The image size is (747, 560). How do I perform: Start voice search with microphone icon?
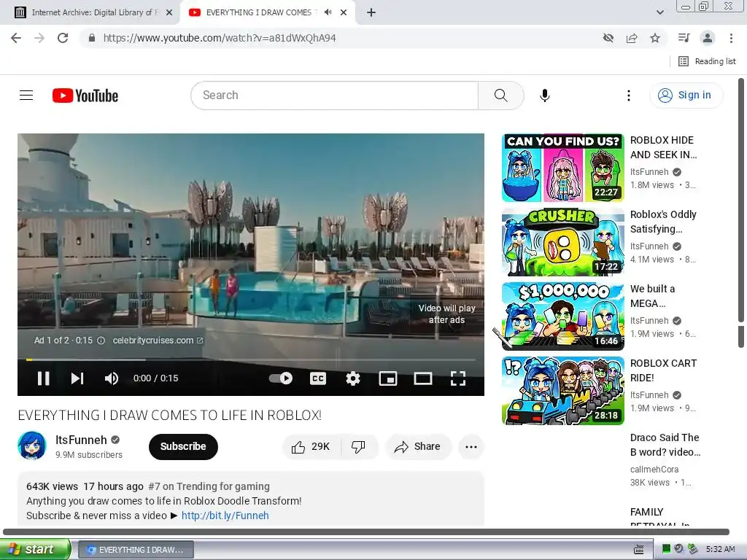click(x=544, y=96)
